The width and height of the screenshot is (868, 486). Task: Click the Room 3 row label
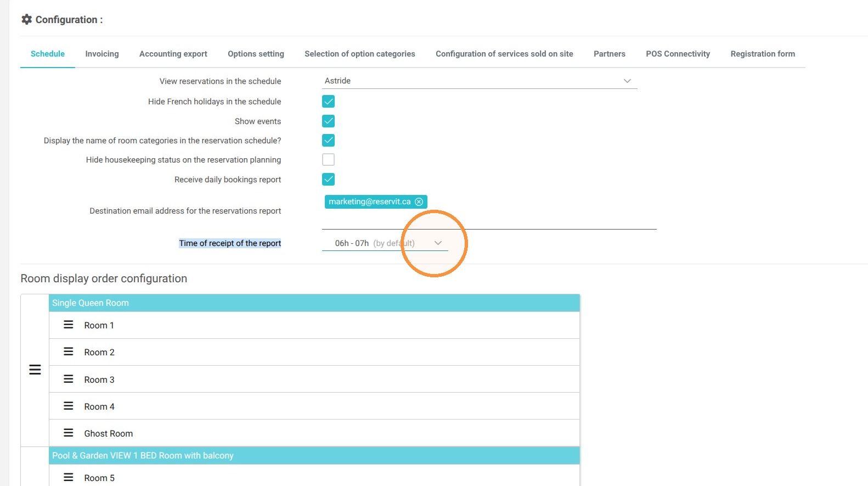[x=99, y=379]
